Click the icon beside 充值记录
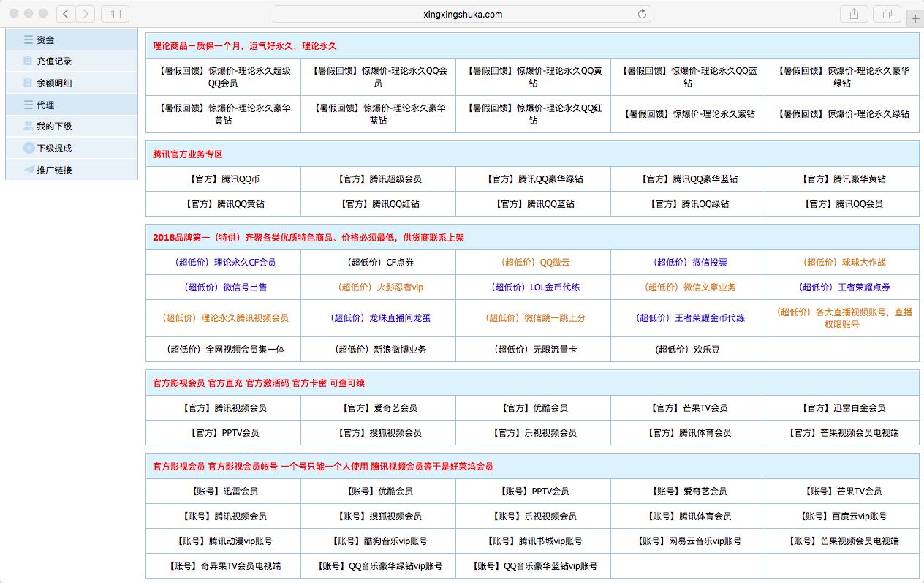 29,61
